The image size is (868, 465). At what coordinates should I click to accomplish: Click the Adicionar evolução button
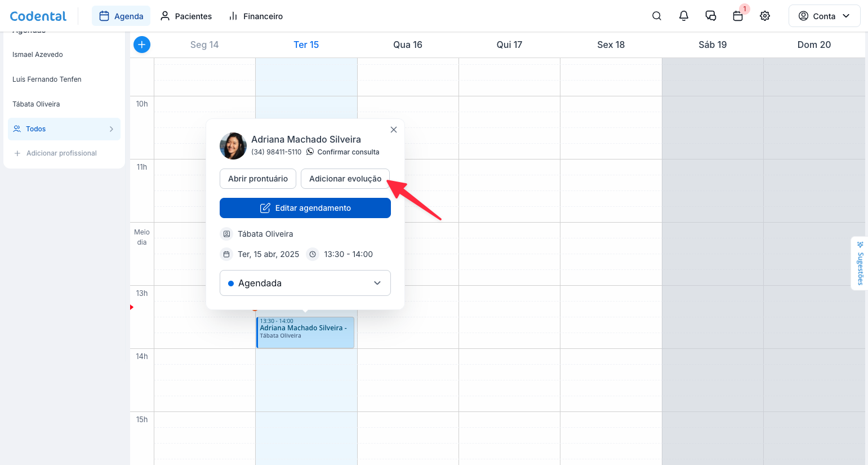(x=345, y=179)
